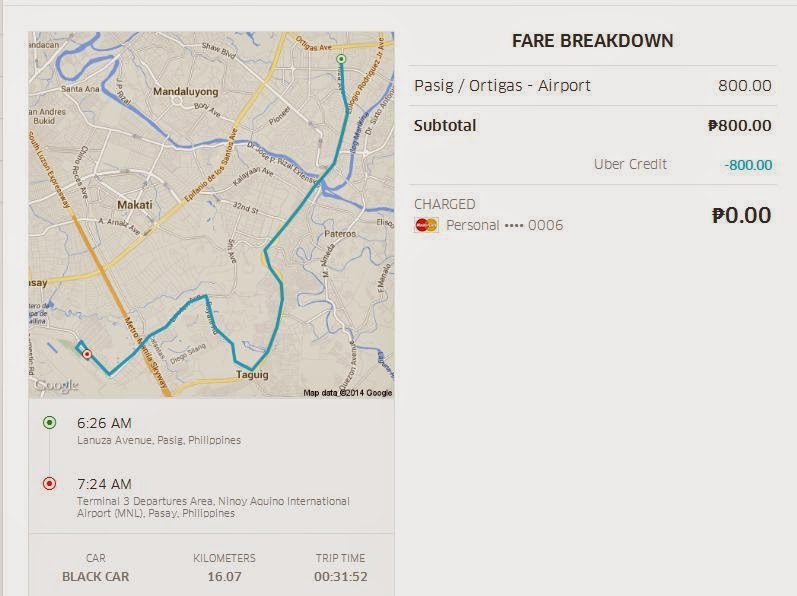This screenshot has width=797, height=596.
Task: Click the FARE BREAKDOWN heading
Action: pyautogui.click(x=592, y=41)
